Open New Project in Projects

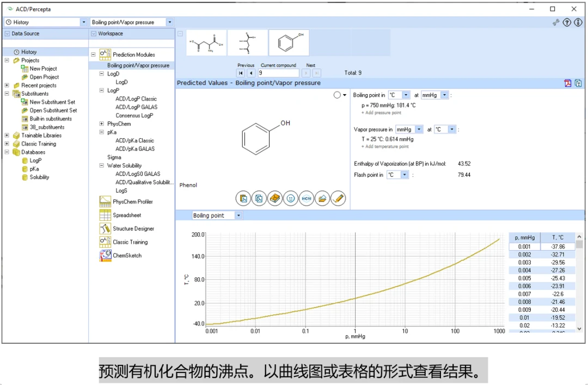pyautogui.click(x=43, y=69)
